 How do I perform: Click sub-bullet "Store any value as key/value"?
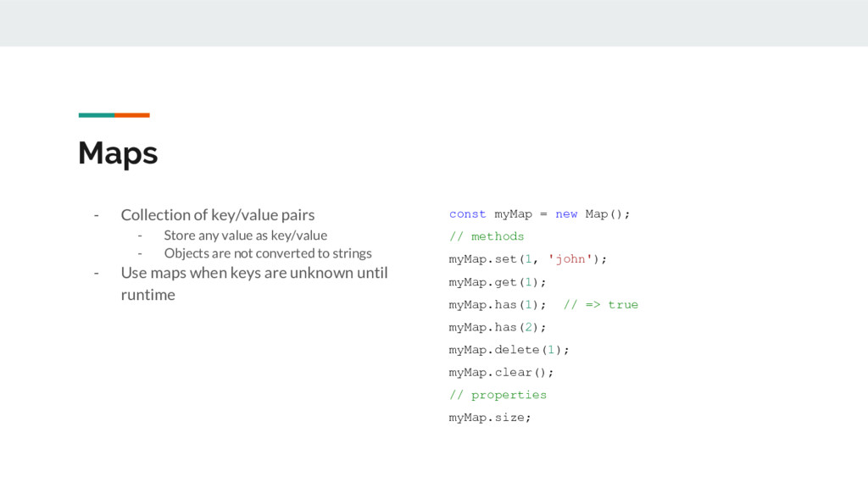[x=245, y=236]
